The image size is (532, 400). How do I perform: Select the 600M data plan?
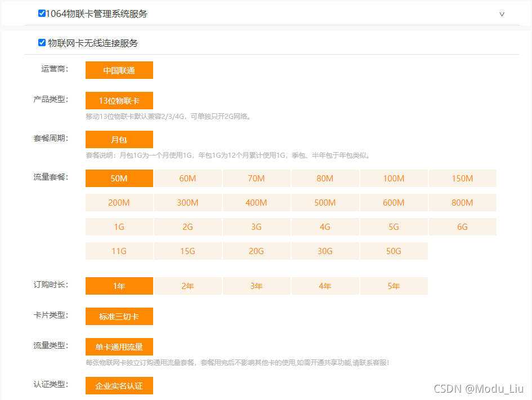click(x=394, y=202)
